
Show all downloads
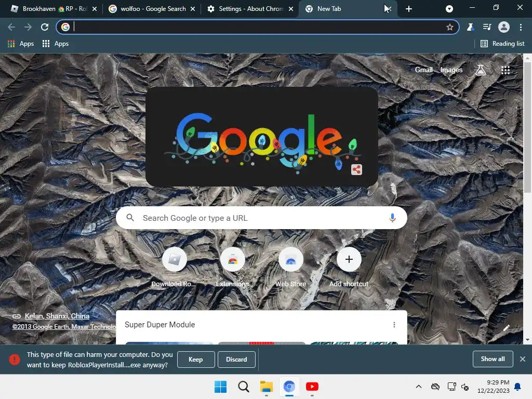pos(493,359)
